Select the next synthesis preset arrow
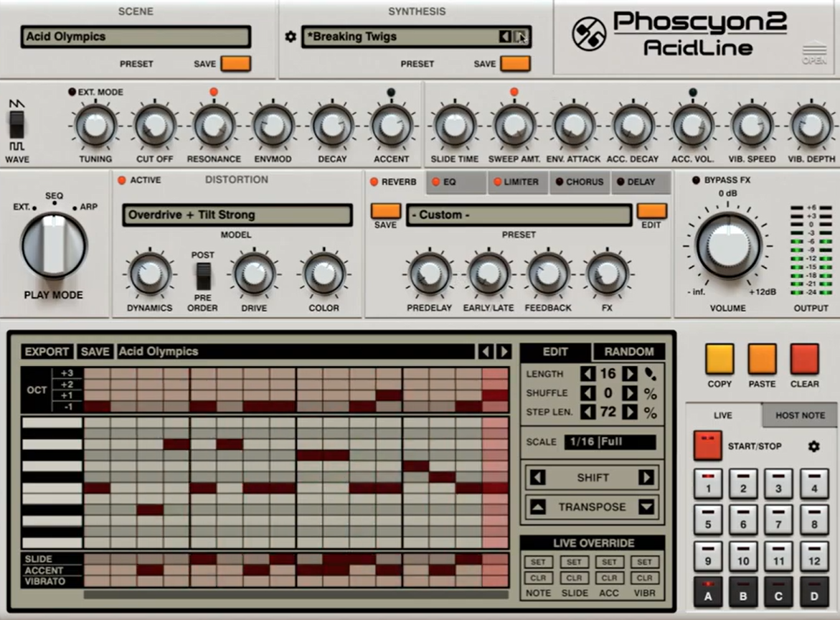 coord(520,37)
